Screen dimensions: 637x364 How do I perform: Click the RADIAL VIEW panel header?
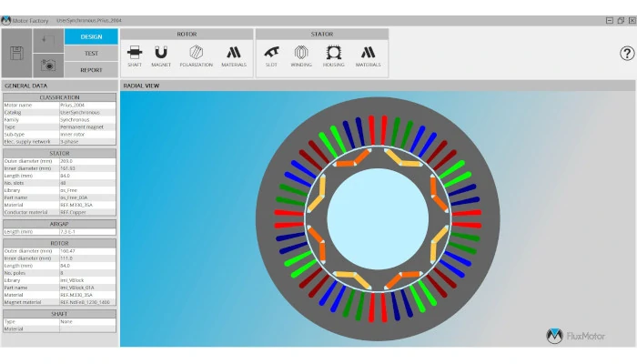click(x=378, y=86)
